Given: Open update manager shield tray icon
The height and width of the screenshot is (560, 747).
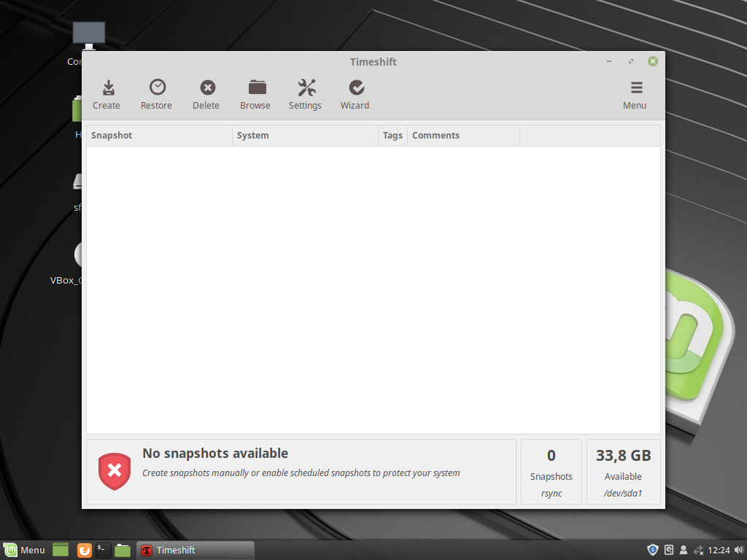Looking at the screenshot, I should pyautogui.click(x=653, y=550).
